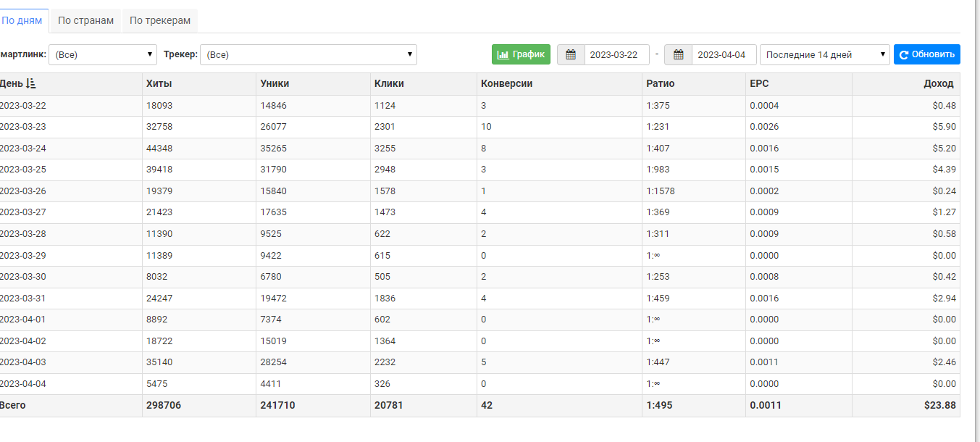Click the Хиты column header
Screen dimensions: 980x442
(x=159, y=83)
